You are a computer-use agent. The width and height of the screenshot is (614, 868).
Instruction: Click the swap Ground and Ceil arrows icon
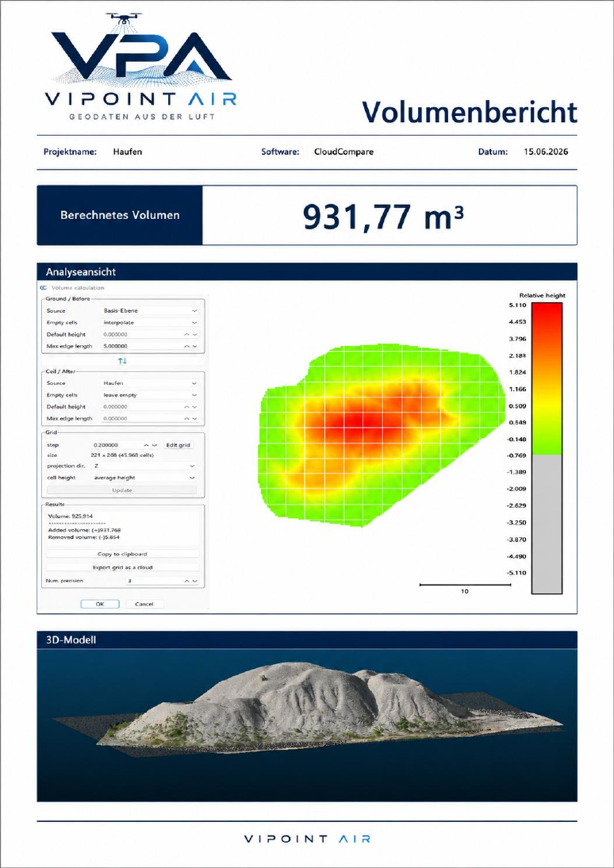(x=122, y=361)
